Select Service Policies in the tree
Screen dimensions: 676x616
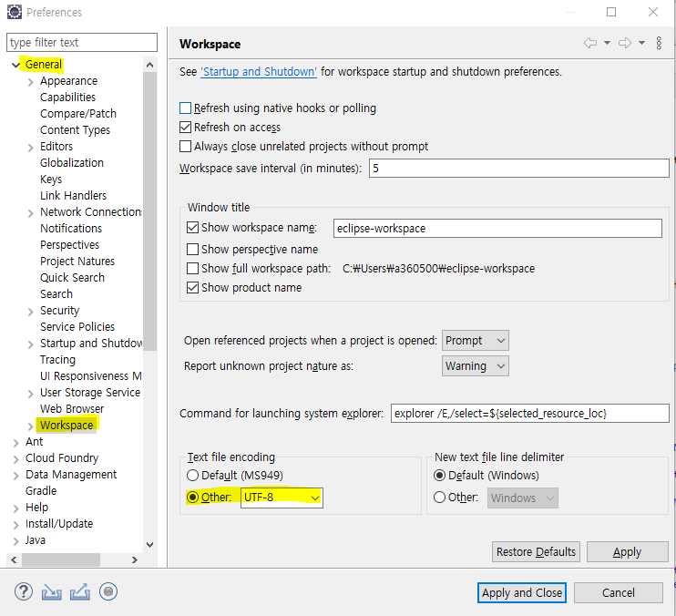pyautogui.click(x=77, y=327)
